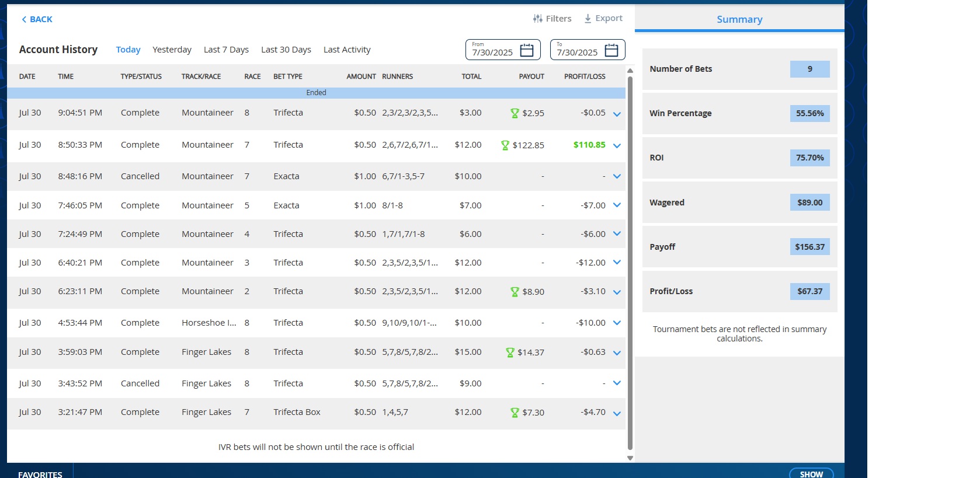Click the ROI 75.70% value
Image resolution: width=980 pixels, height=478 pixels.
click(x=809, y=158)
